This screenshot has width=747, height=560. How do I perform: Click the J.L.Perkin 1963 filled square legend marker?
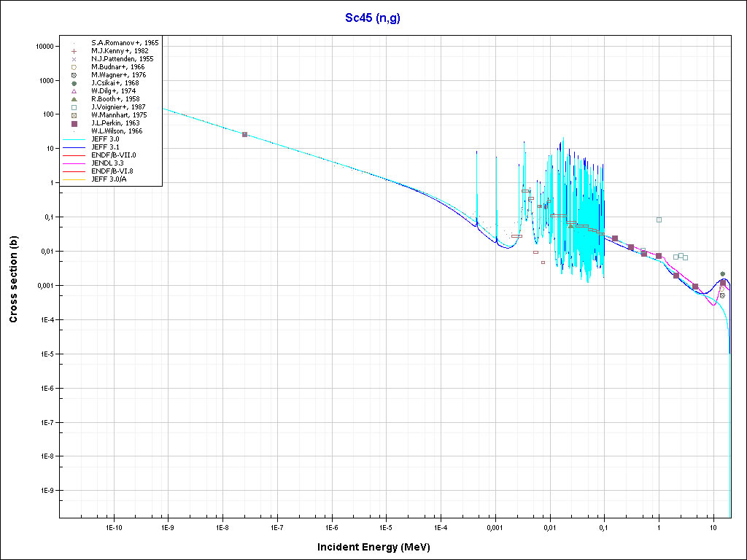coord(74,123)
